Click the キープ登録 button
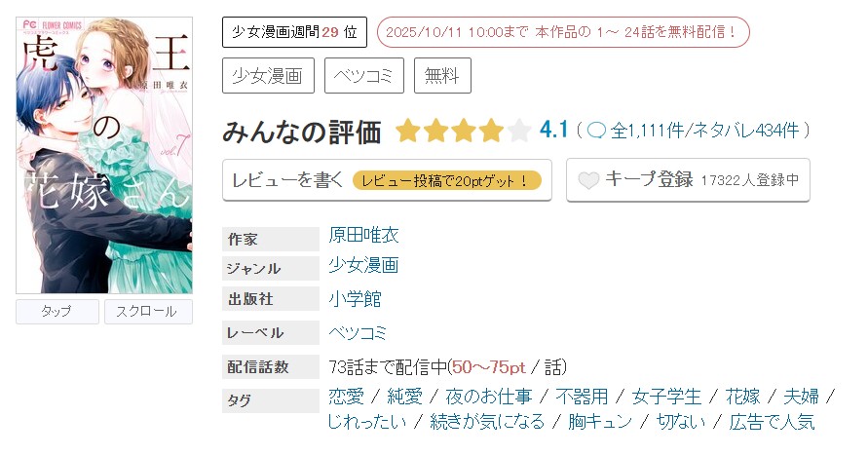The height and width of the screenshot is (455, 868). [688, 180]
